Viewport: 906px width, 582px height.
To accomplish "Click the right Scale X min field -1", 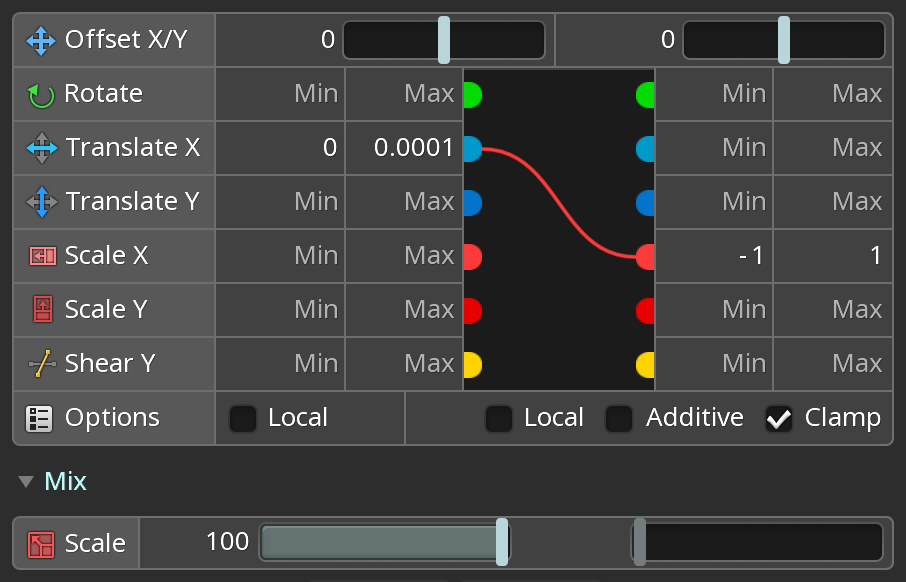I will pyautogui.click(x=749, y=256).
